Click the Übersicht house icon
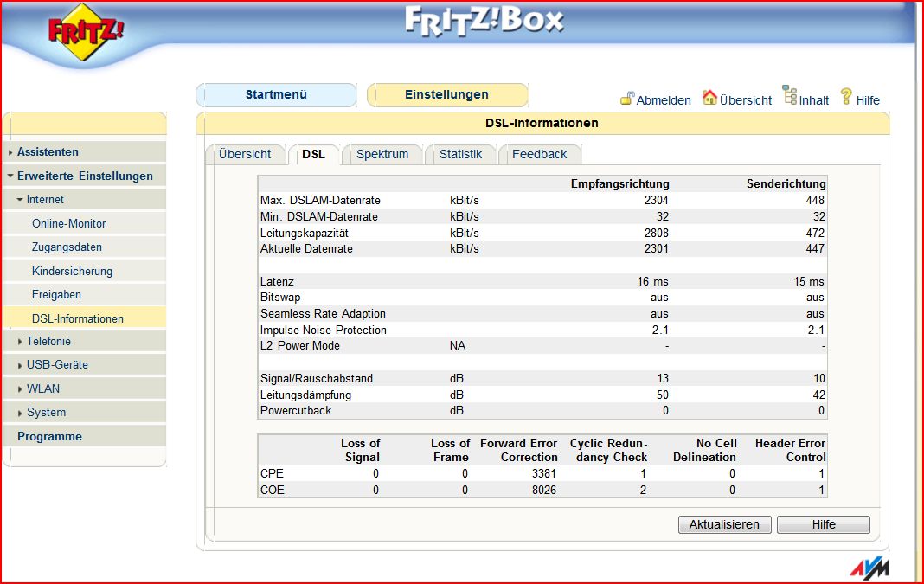The width and height of the screenshot is (924, 584). click(x=709, y=97)
